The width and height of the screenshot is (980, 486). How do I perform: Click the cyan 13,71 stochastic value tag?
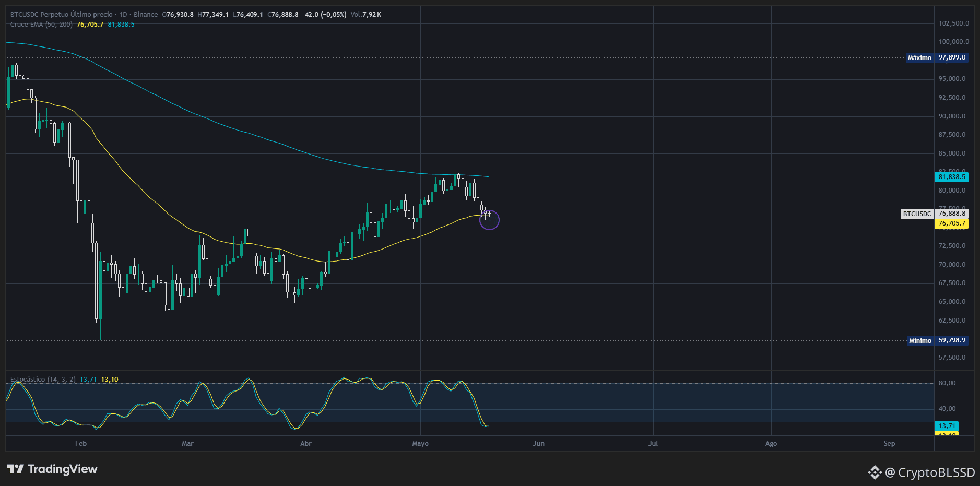coord(947,426)
